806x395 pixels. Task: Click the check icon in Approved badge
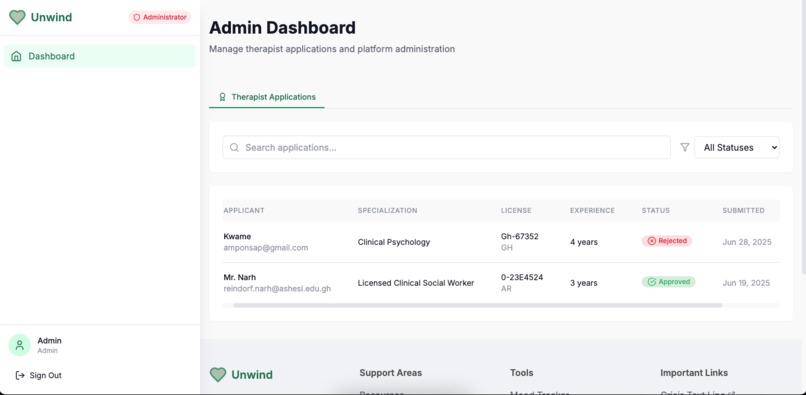tap(652, 282)
